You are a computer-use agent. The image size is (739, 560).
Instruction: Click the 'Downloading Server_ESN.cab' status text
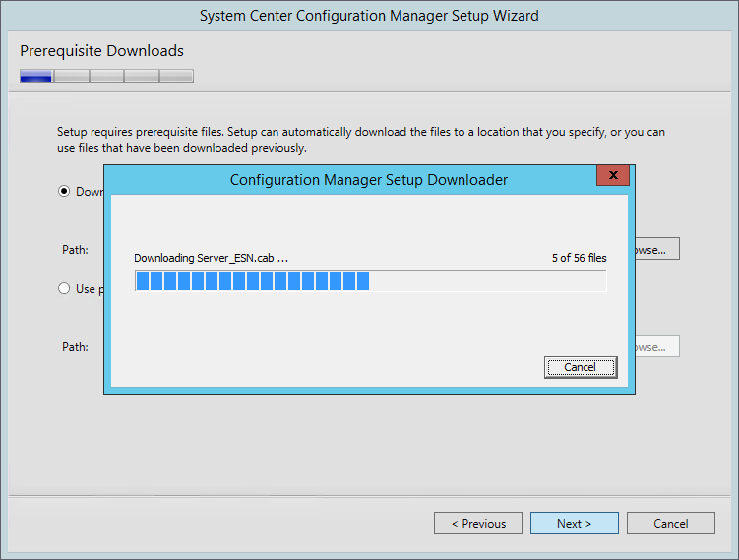coord(211,258)
